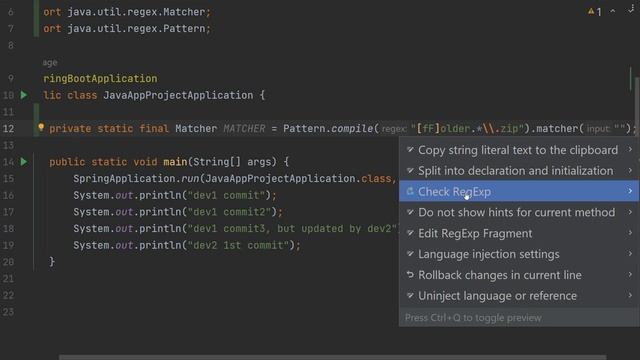Image resolution: width=640 pixels, height=360 pixels.
Task: Click line number 12 in the gutter
Action: coord(8,129)
